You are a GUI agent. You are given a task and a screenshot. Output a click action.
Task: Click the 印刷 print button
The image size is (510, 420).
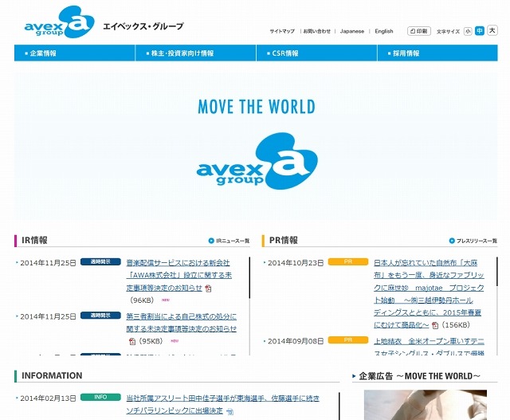(419, 31)
